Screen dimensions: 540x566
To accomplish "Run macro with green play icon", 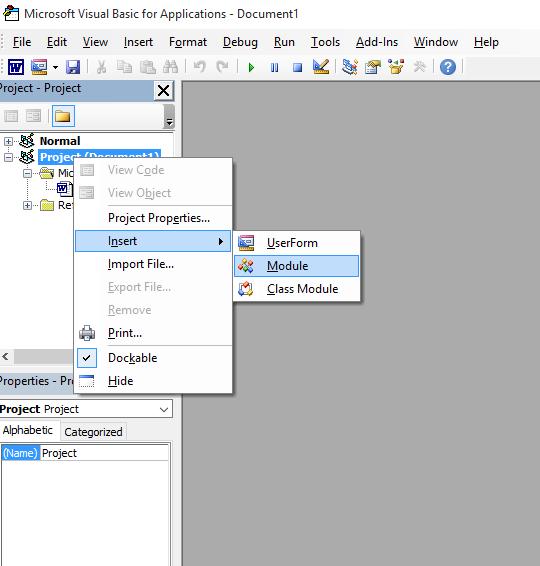I will (x=252, y=68).
